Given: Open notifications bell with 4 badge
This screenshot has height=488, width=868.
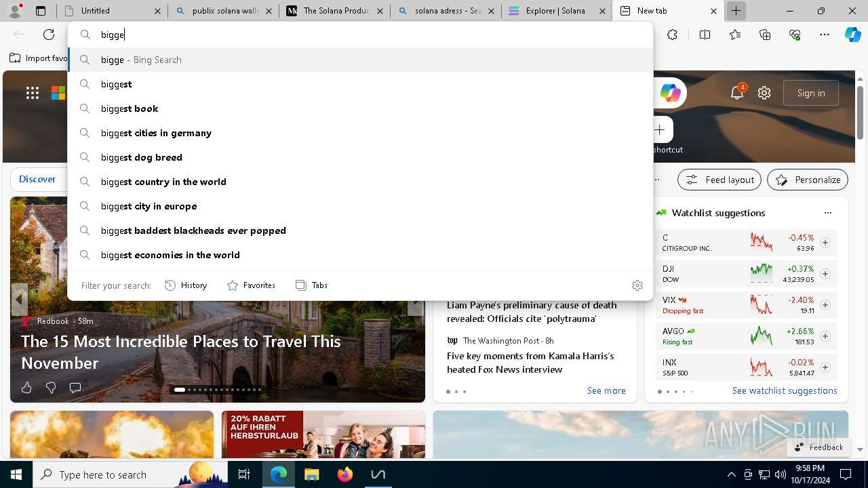Looking at the screenshot, I should click(737, 93).
